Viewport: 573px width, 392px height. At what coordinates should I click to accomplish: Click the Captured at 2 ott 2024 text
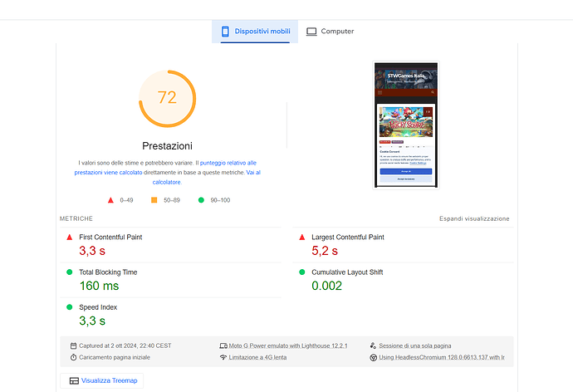(125, 345)
